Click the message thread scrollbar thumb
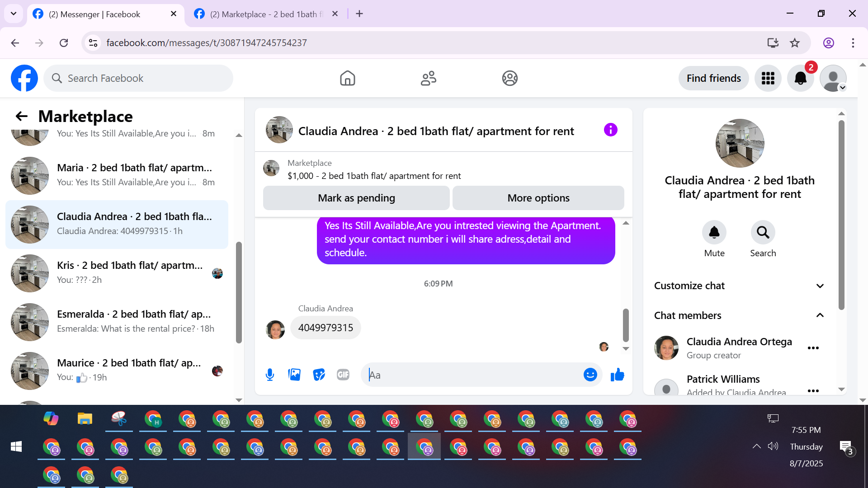Screen dimensions: 868x488 point(626,325)
